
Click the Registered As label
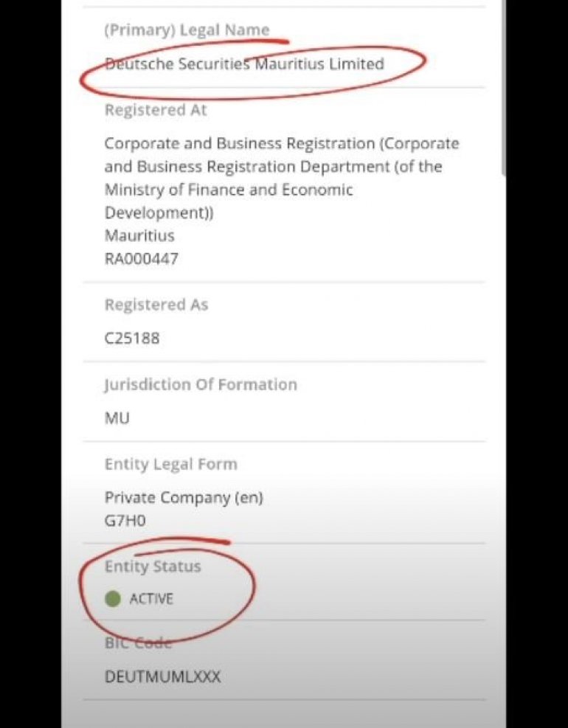(x=156, y=305)
